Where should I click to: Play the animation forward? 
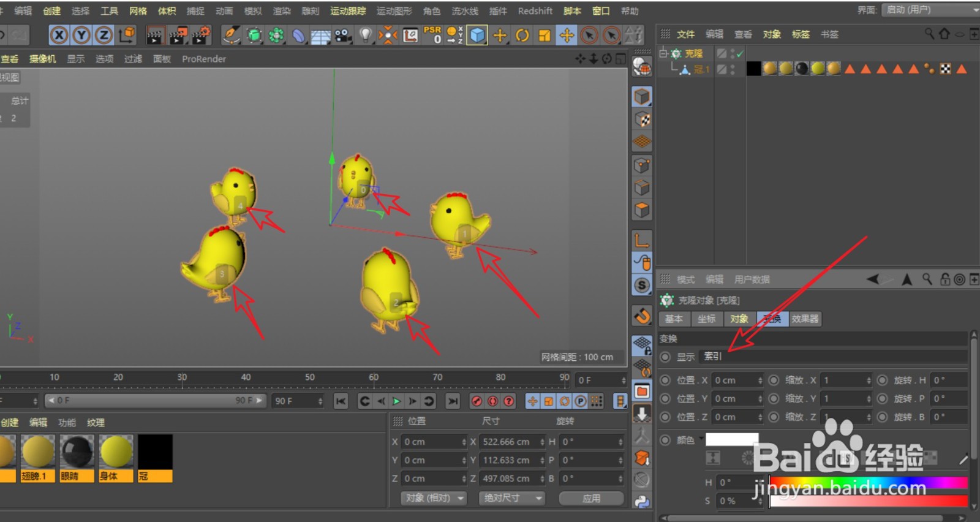pos(397,401)
